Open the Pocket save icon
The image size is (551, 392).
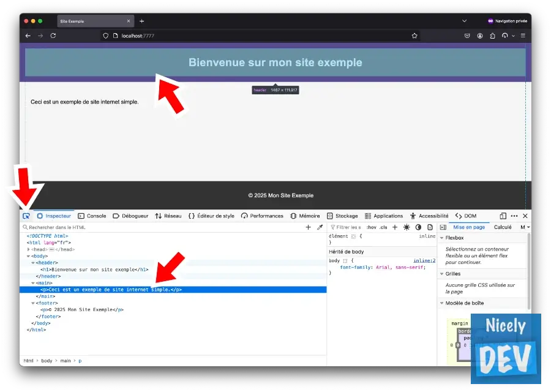click(x=467, y=36)
